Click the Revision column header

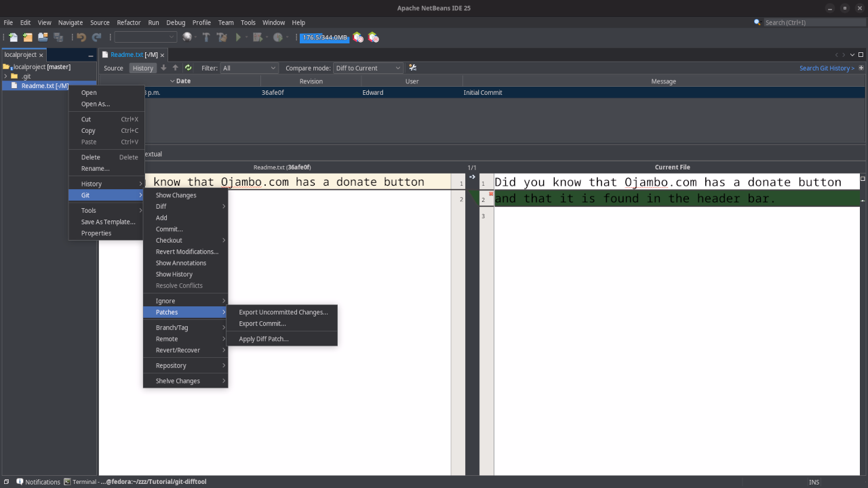[x=311, y=81]
